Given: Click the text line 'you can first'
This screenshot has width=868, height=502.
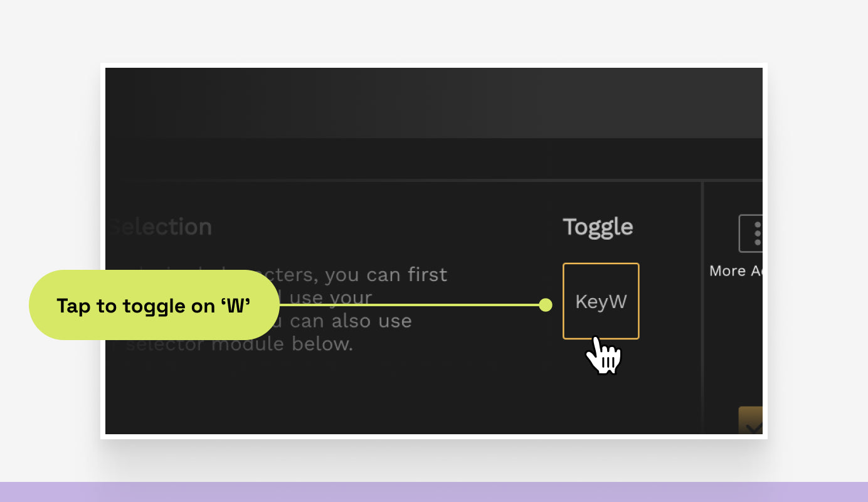Looking at the screenshot, I should coord(385,275).
